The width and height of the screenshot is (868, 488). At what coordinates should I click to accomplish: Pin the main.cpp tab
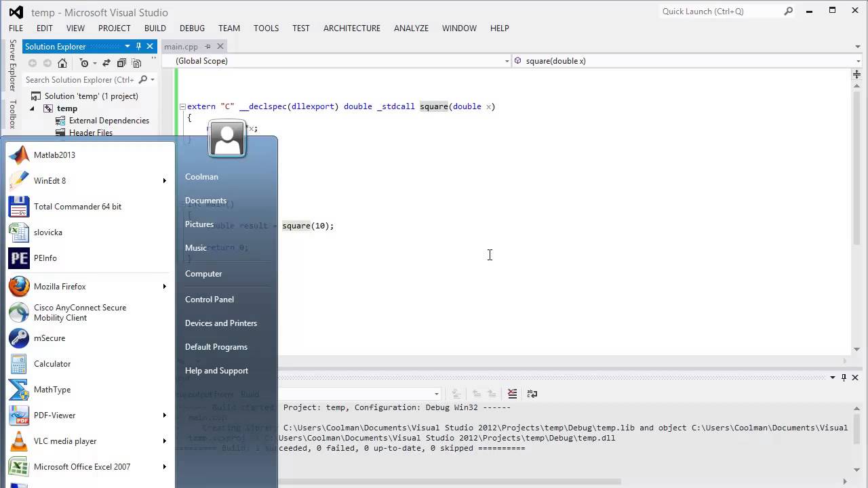pos(208,47)
